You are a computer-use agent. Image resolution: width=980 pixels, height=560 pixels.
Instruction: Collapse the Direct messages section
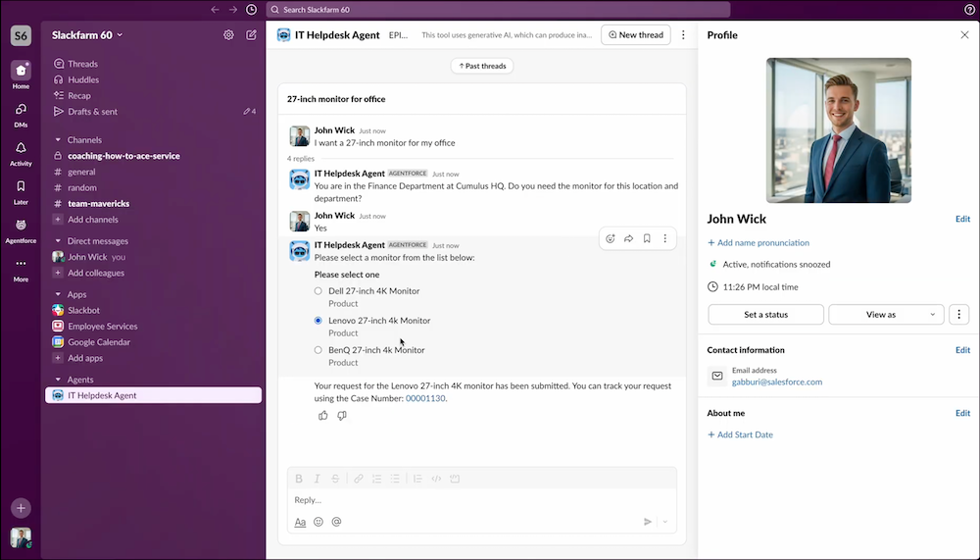pos(58,241)
